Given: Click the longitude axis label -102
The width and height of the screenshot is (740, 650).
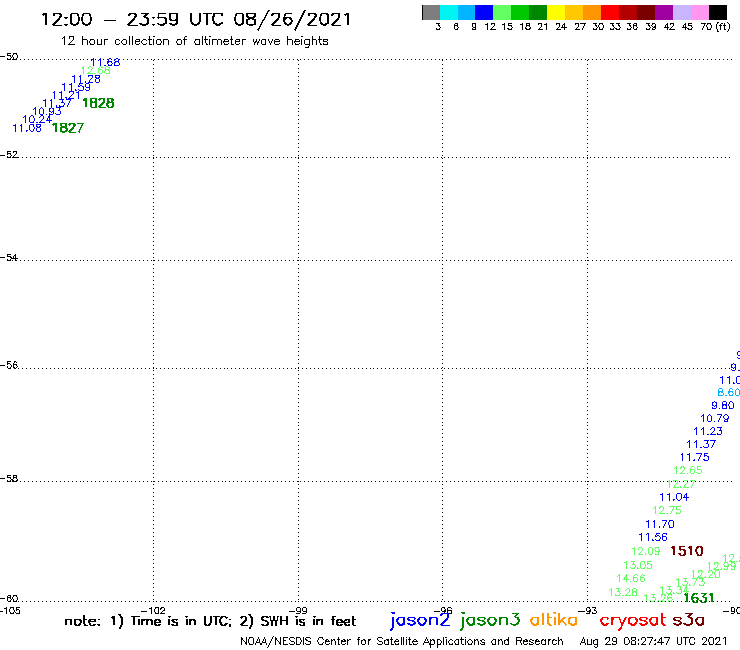Looking at the screenshot, I should click(x=153, y=611).
